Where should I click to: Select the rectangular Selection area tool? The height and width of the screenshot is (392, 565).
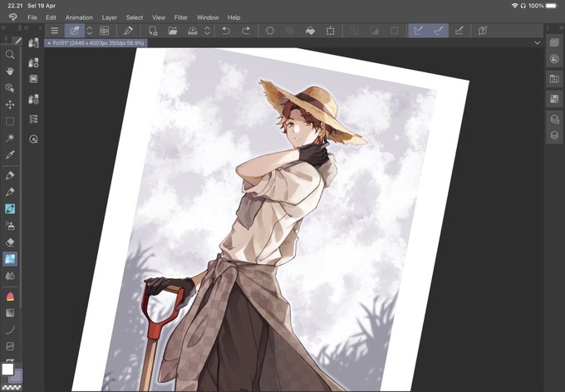click(10, 121)
